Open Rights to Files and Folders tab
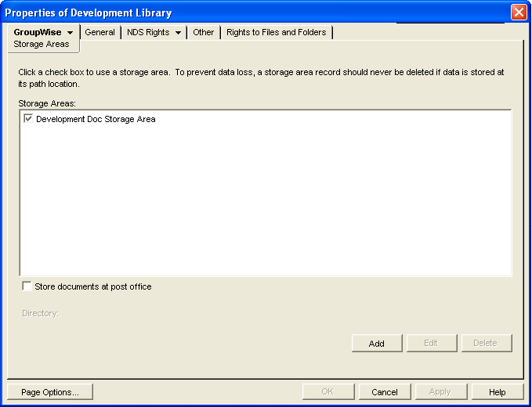Image resolution: width=532 pixels, height=407 pixels. click(276, 32)
